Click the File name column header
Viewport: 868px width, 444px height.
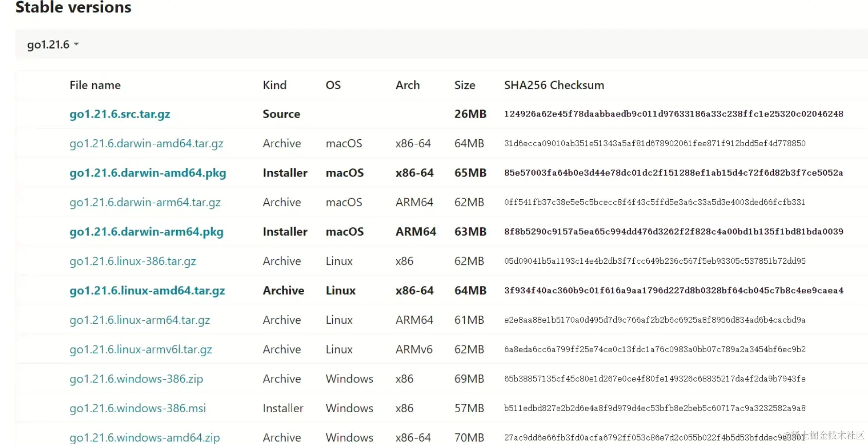[x=95, y=85]
